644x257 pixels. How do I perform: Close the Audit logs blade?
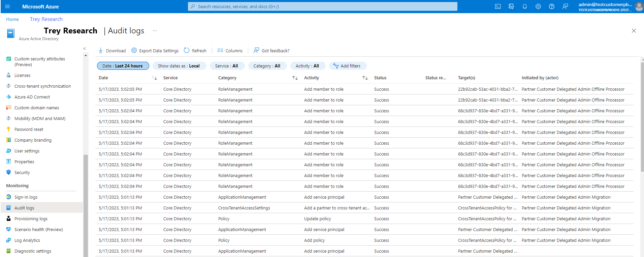coord(634,31)
